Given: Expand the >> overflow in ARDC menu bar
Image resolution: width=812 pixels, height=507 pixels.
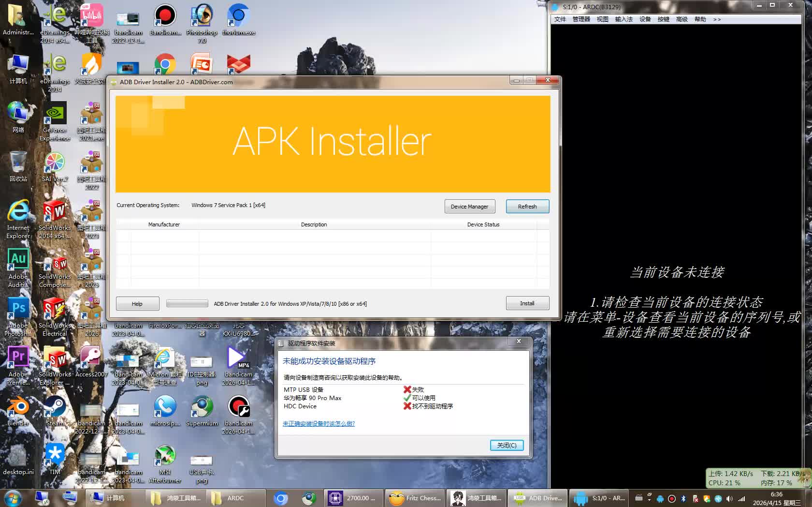Looking at the screenshot, I should pyautogui.click(x=717, y=19).
